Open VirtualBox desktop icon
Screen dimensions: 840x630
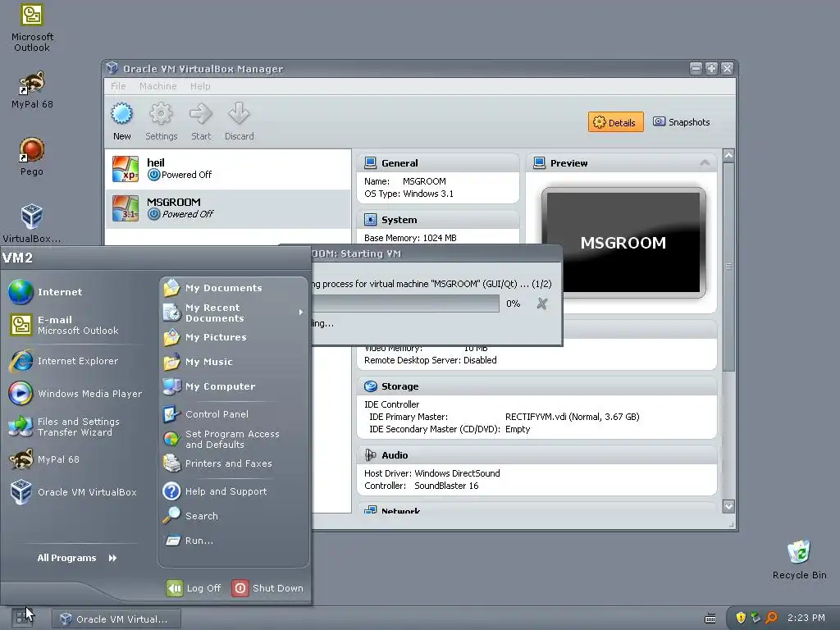(32, 224)
